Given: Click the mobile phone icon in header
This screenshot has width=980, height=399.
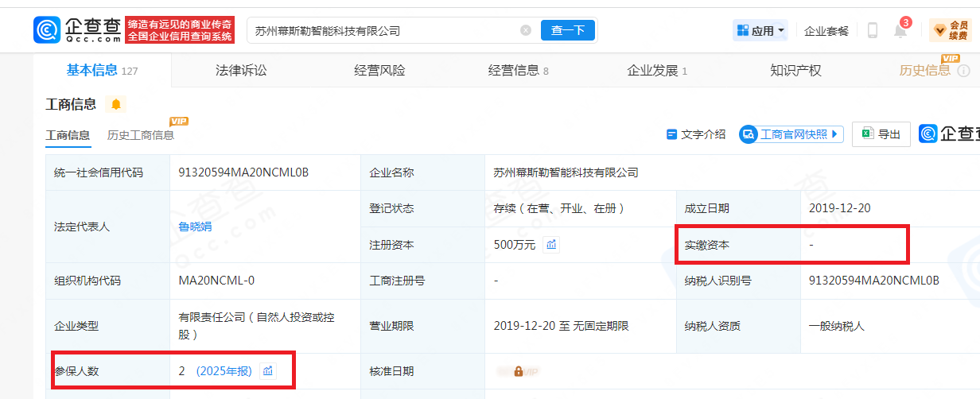Looking at the screenshot, I should [872, 30].
